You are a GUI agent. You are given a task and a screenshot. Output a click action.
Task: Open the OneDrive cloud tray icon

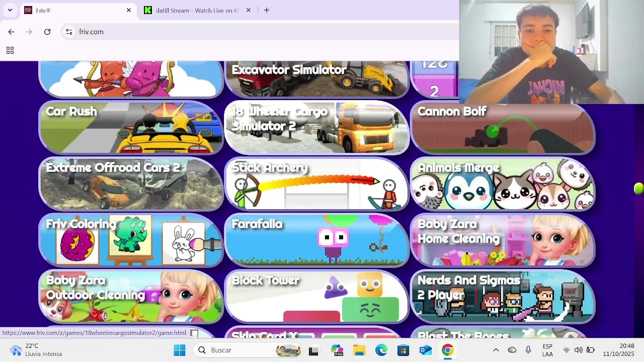512,350
